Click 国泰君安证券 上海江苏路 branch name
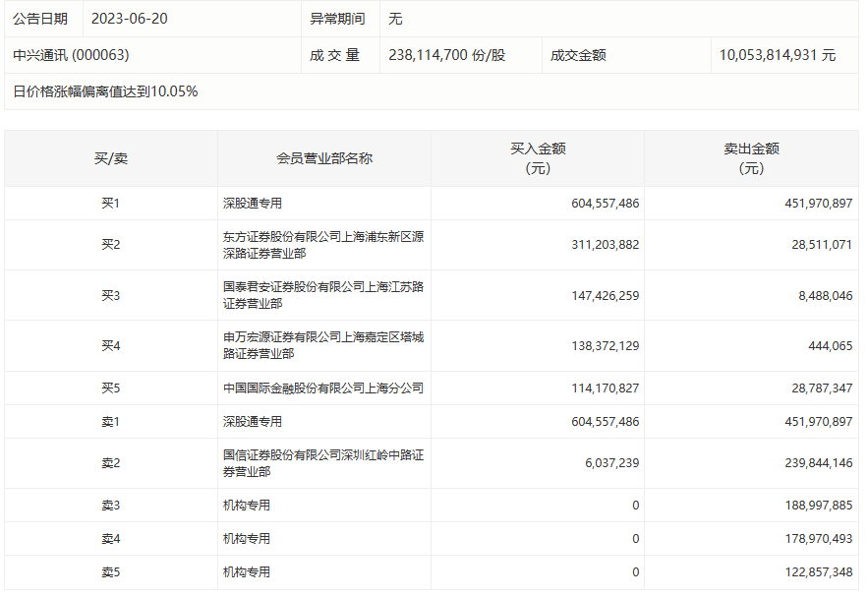The height and width of the screenshot is (597, 868). coord(323,295)
